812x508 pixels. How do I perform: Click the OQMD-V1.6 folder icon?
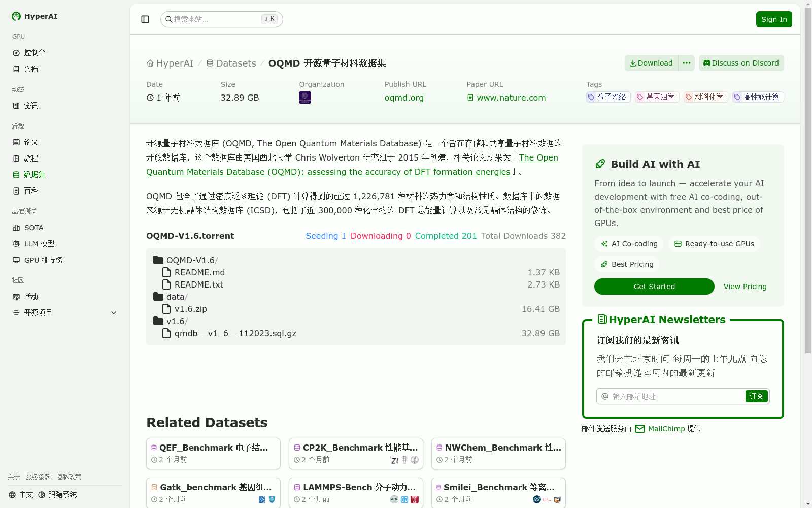(158, 260)
